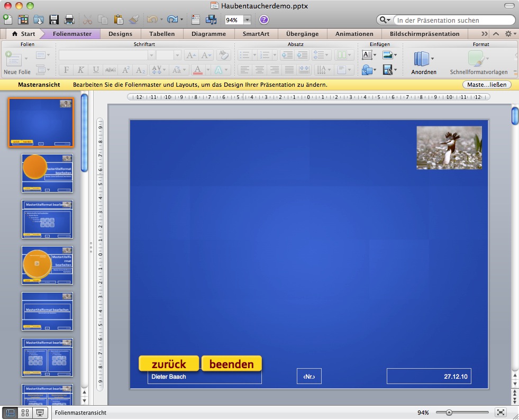Click the Insert Text Box icon
This screenshot has height=420, width=519.
pos(367,55)
